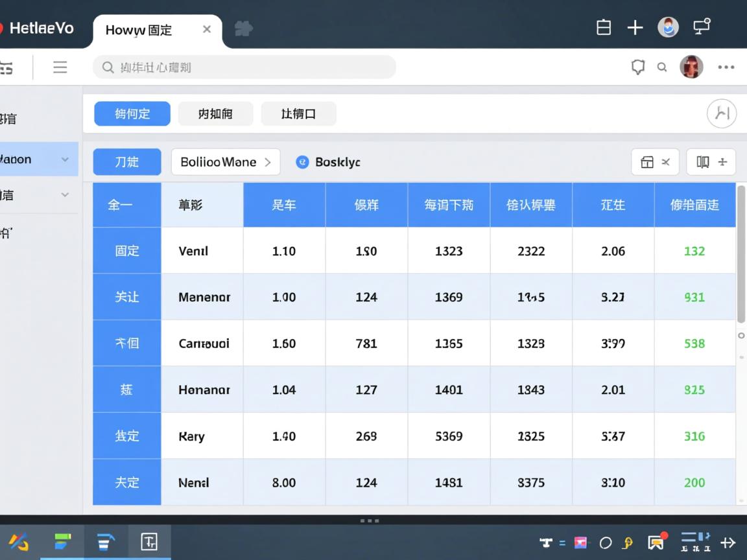Click the circular floating assistant icon
Screen dimensions: 747x560
pyautogui.click(x=722, y=113)
